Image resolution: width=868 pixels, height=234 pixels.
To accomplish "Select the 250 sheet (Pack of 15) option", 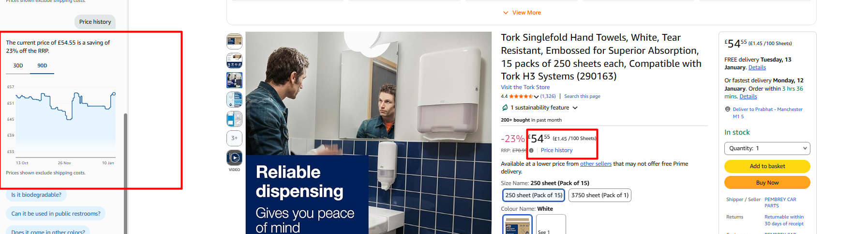I will (534, 195).
